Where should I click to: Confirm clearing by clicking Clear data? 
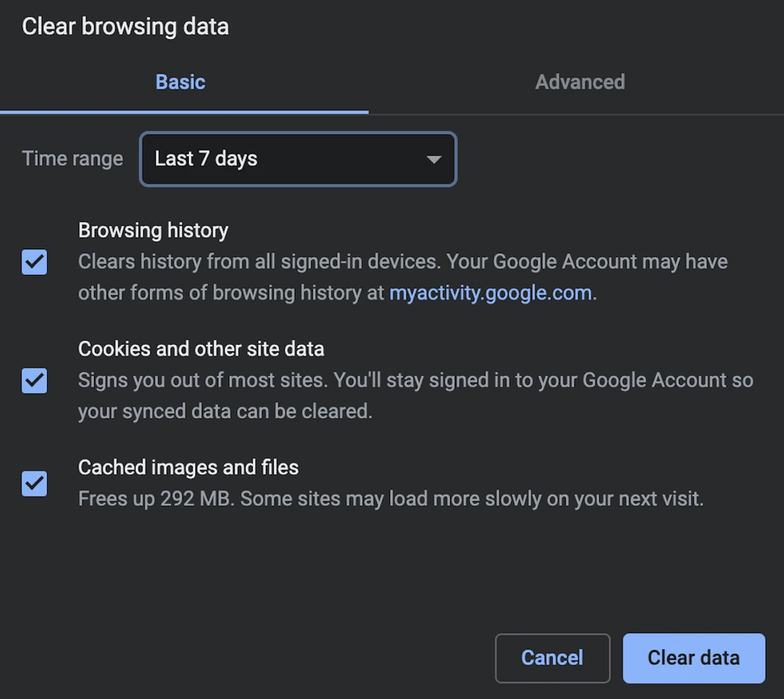693,657
